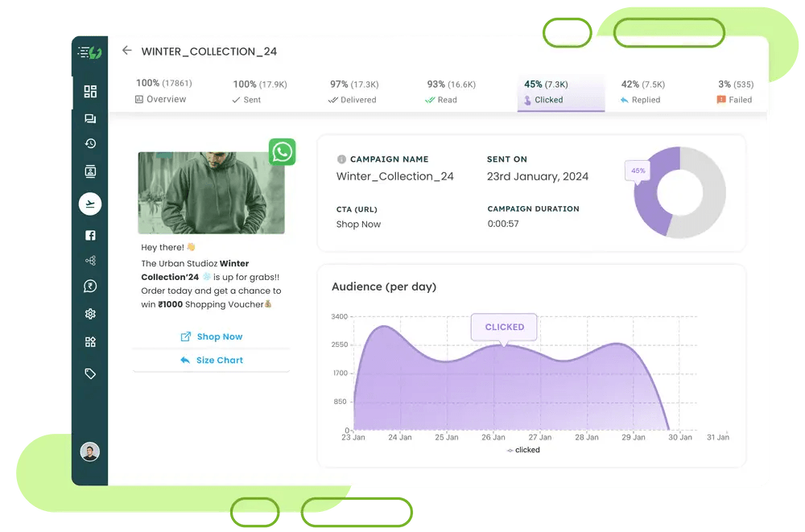Toggle the clicked legend on the chart
Image resolution: width=805 pixels, height=532 pixels.
coord(523,451)
